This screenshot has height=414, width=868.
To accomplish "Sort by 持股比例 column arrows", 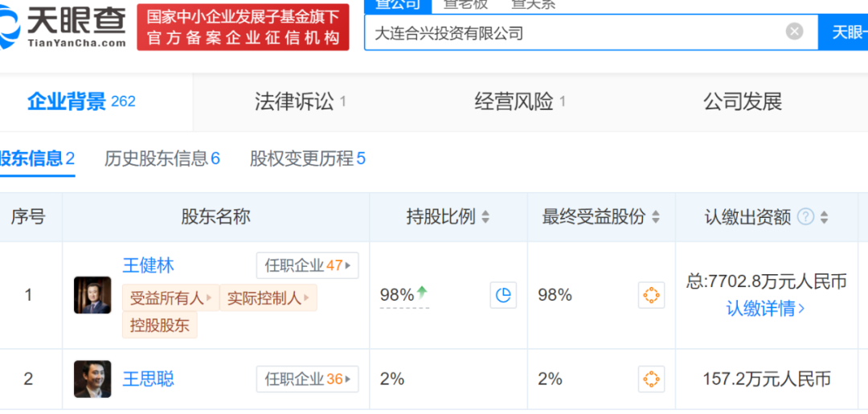I will (x=485, y=218).
